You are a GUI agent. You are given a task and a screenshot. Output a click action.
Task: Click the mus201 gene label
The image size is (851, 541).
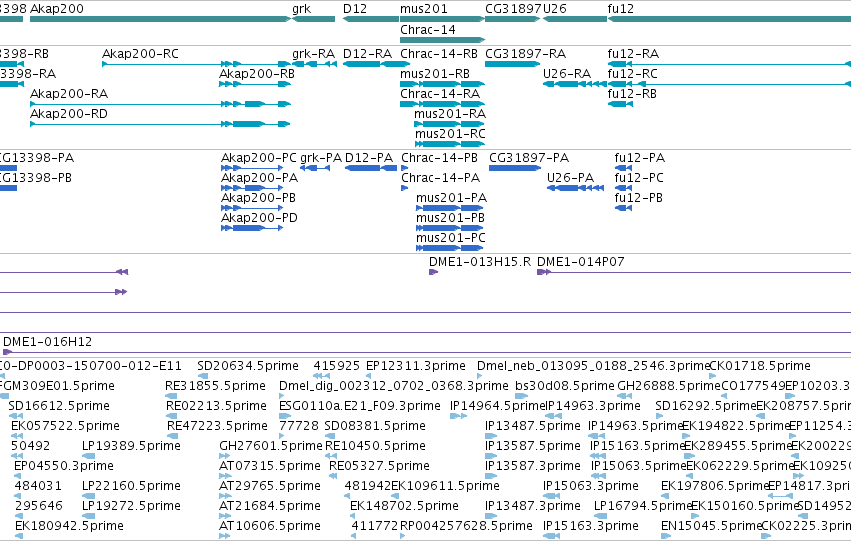point(424,9)
